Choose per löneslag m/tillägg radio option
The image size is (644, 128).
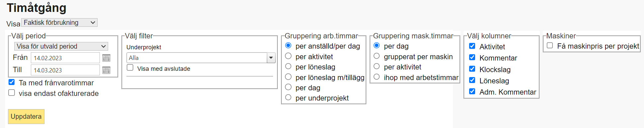pyautogui.click(x=288, y=77)
